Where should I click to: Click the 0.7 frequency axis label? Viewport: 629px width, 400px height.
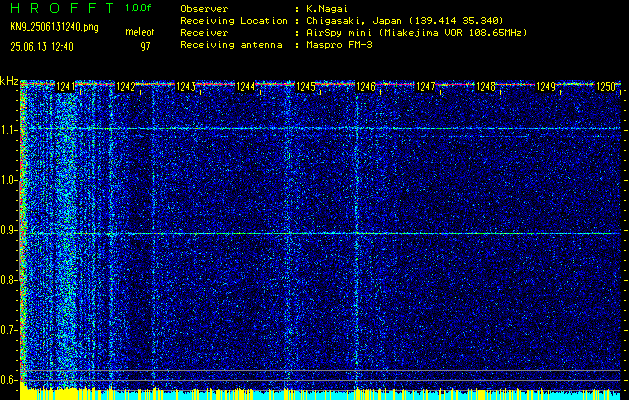pyautogui.click(x=7, y=330)
